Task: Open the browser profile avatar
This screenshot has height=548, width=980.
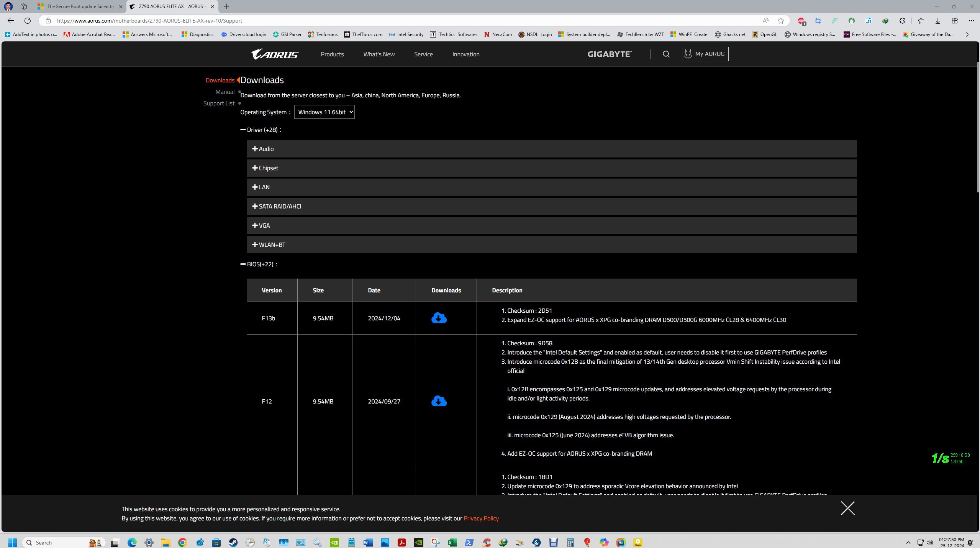Action: point(8,7)
